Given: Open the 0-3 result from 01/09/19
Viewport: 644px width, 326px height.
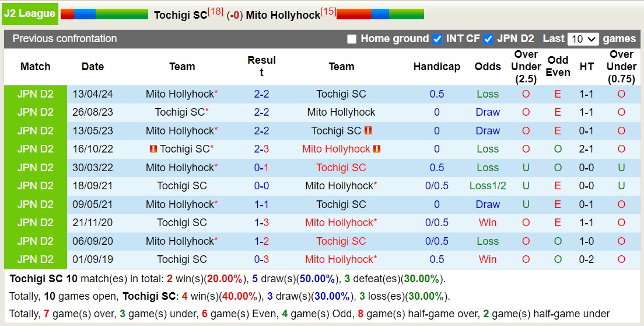Looking at the screenshot, I should pos(261,259).
